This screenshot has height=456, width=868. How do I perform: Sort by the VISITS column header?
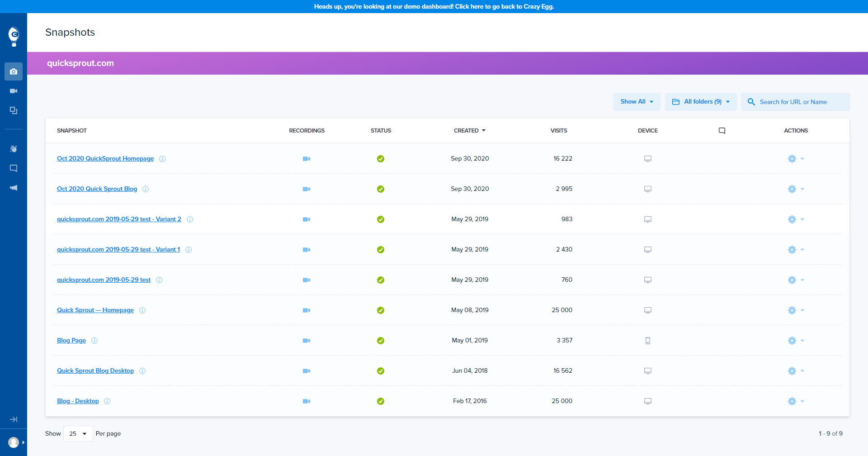[x=559, y=131]
